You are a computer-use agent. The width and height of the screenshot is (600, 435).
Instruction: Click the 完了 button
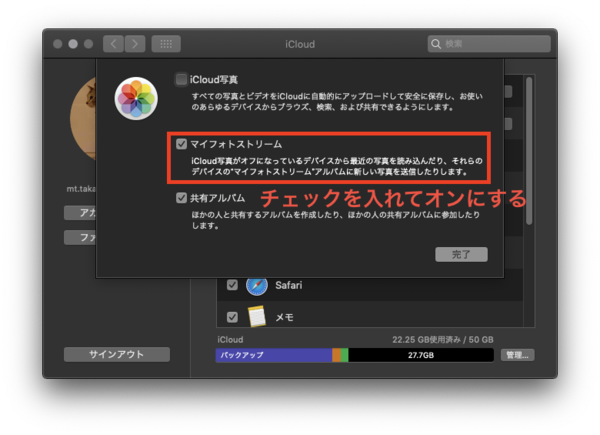pos(461,254)
